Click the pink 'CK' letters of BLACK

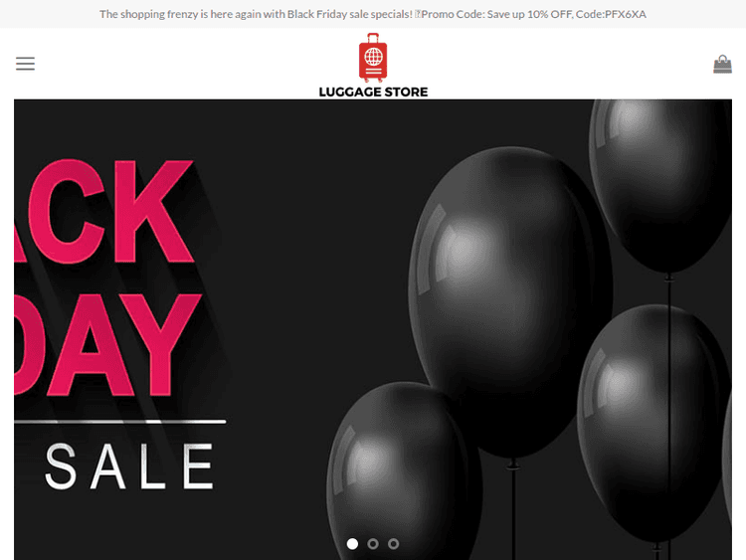point(110,212)
